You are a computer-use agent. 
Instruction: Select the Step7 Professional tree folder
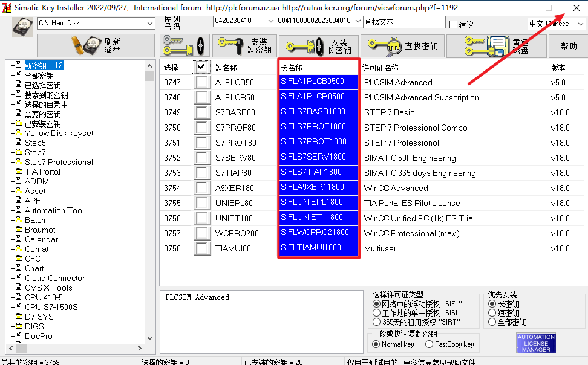coord(59,162)
